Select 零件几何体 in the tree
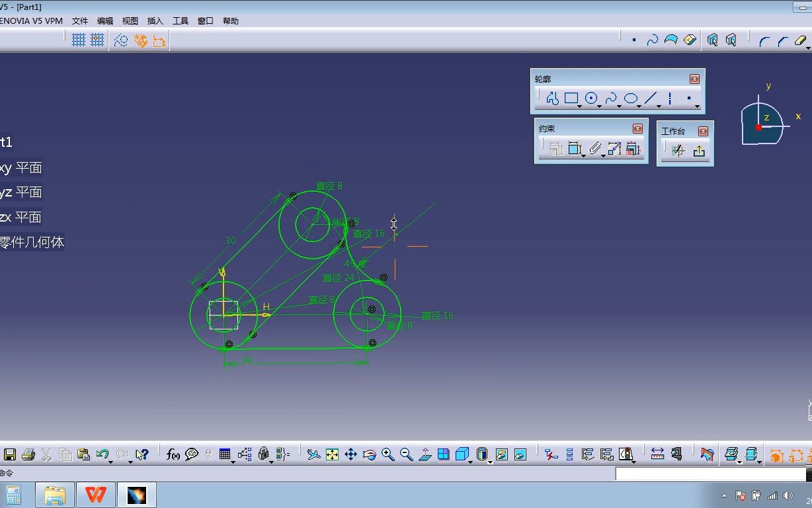The width and height of the screenshot is (812, 508). coord(32,242)
